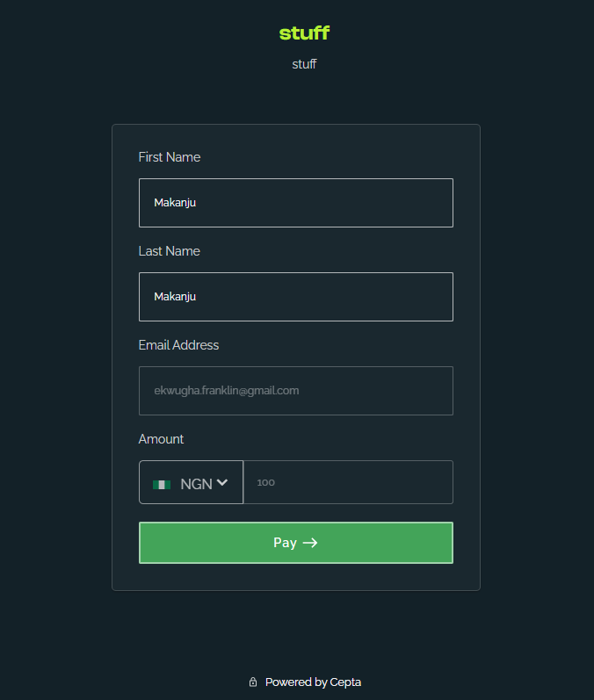Screen dimensions: 594x700
Task: Click the word "Cepta" in the footer
Action: pyautogui.click(x=345, y=682)
